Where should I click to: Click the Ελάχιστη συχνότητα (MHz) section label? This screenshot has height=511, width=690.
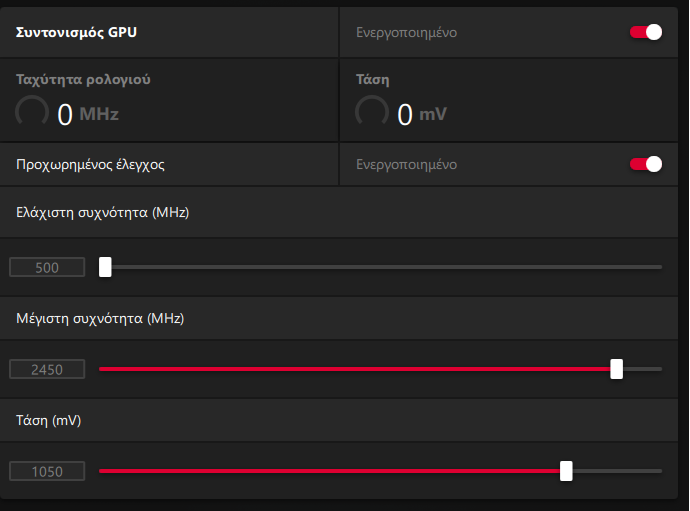click(x=103, y=213)
